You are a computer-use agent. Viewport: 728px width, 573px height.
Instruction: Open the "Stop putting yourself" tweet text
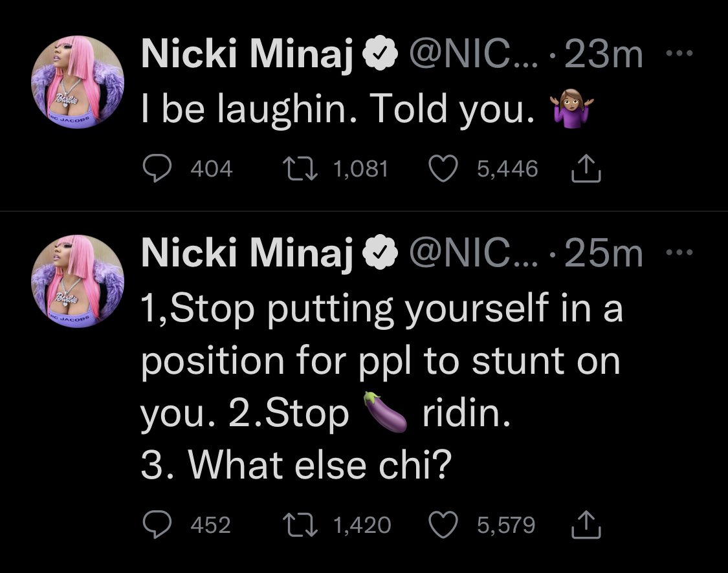pyautogui.click(x=381, y=362)
